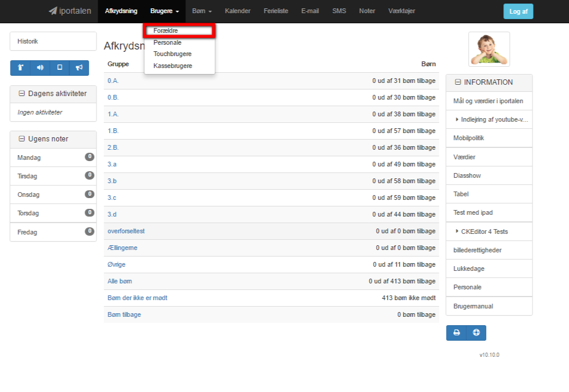
Task: Open Fredag notes in Ugens noter
Action: [x=53, y=232]
